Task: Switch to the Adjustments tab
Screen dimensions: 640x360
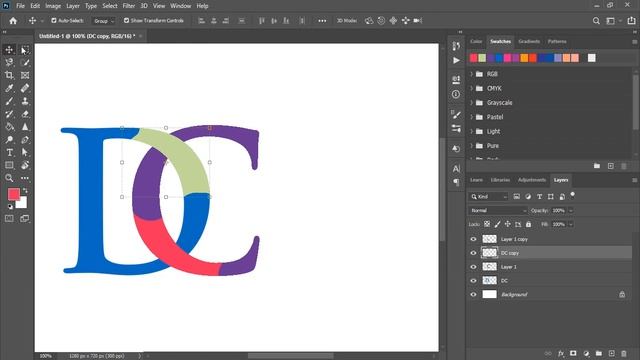Action: [532, 180]
